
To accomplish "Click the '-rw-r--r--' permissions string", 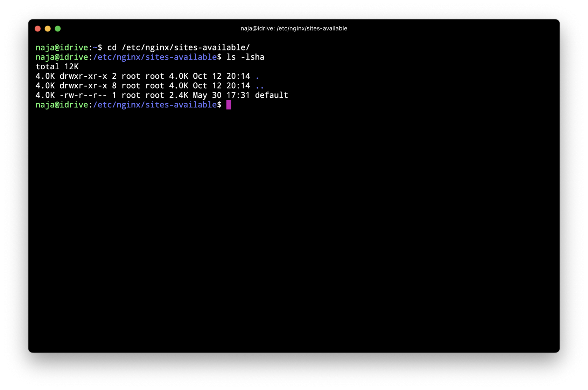I will 83,95.
